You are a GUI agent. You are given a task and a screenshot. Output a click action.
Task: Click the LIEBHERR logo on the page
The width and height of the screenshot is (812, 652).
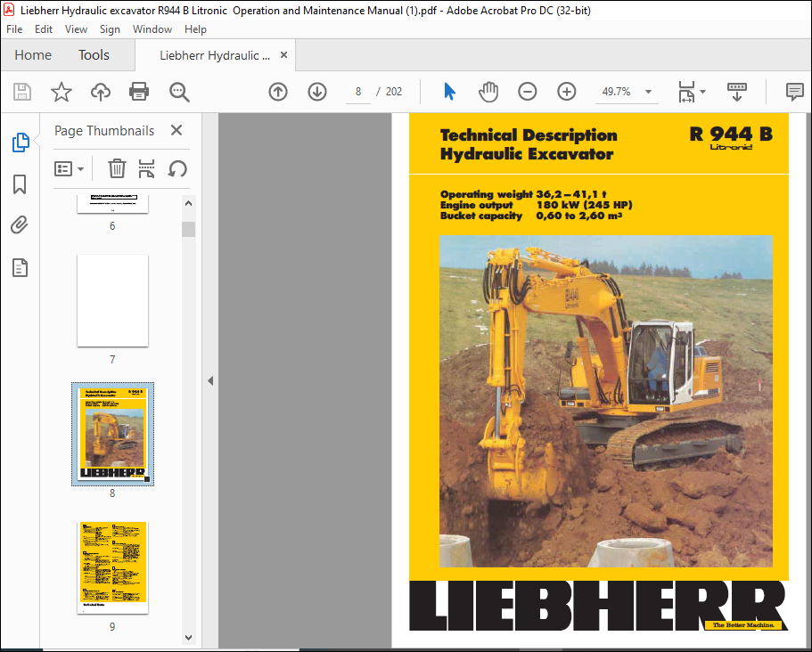click(599, 606)
